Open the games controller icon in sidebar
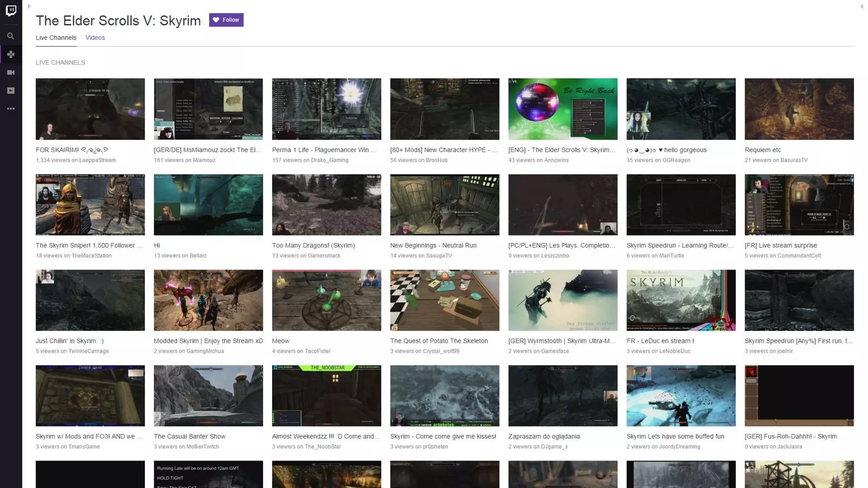This screenshot has height=488, width=868. [x=11, y=55]
